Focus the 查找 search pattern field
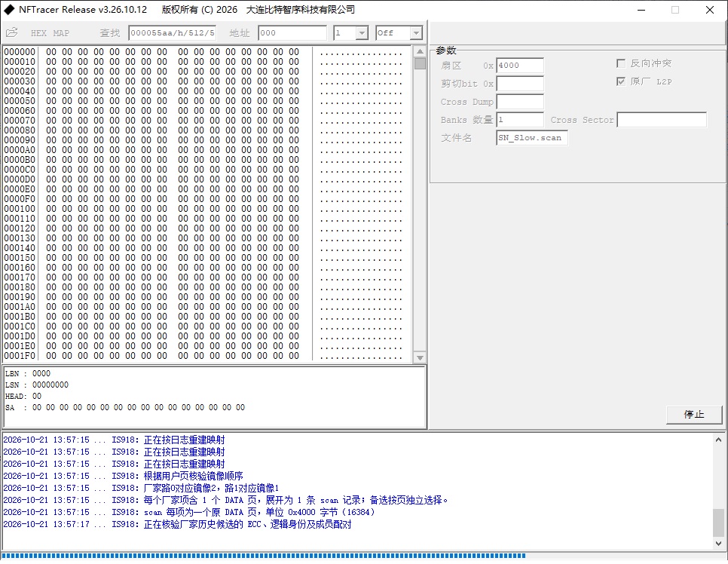Screen dimensions: 728x564 (173, 33)
